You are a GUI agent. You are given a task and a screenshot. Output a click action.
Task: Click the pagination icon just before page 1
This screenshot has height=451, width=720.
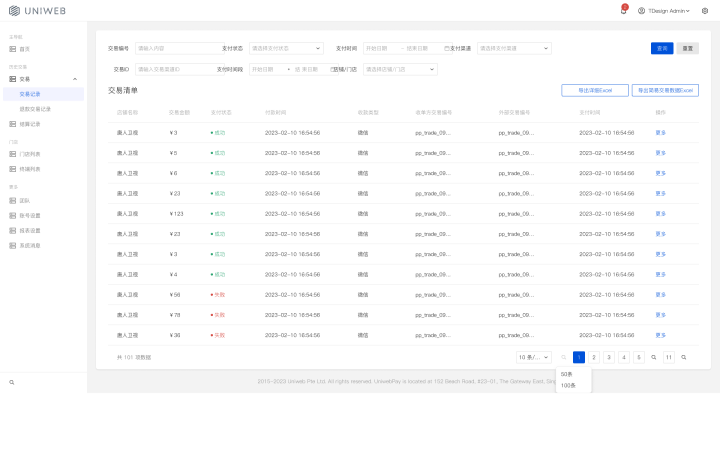tap(564, 357)
